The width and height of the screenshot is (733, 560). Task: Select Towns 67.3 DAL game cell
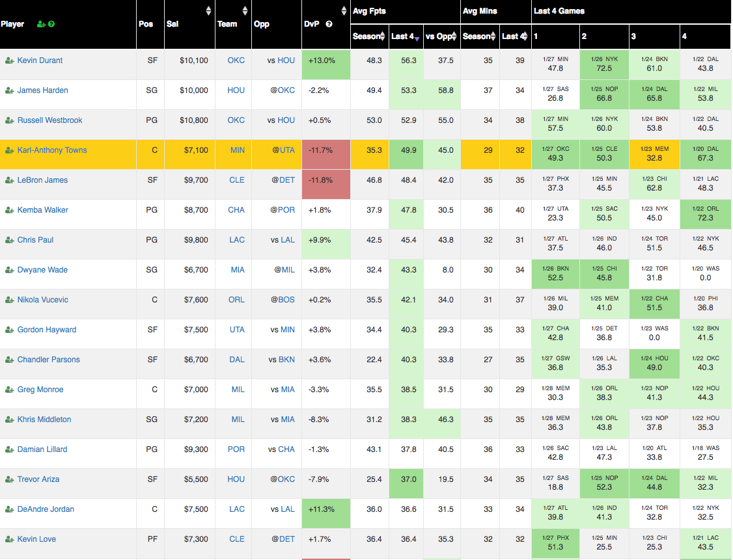point(706,154)
